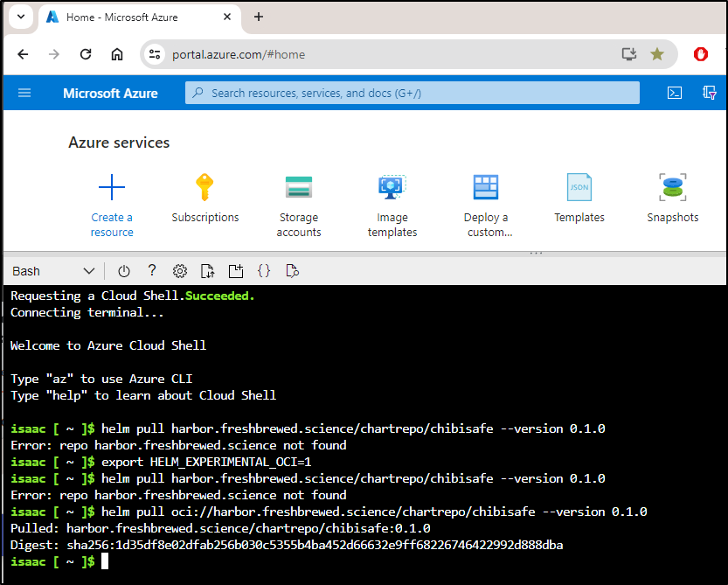
Task: Click the install app icon in address bar
Action: point(629,54)
